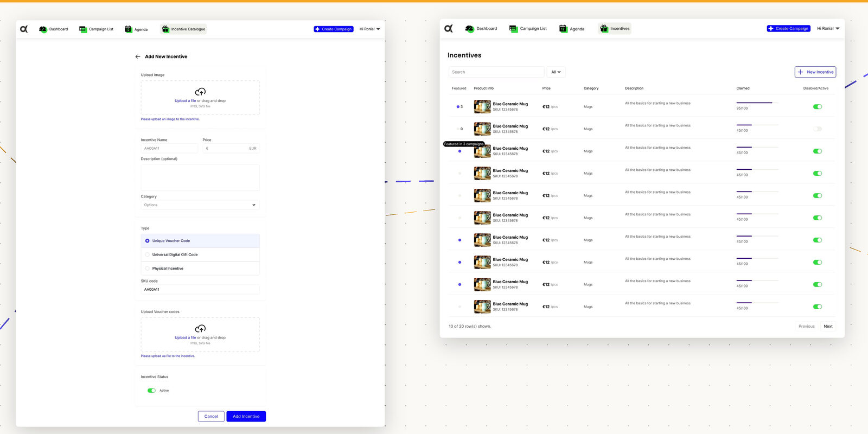
Task: Enable the disabled incentive in the second row
Action: [x=818, y=129]
